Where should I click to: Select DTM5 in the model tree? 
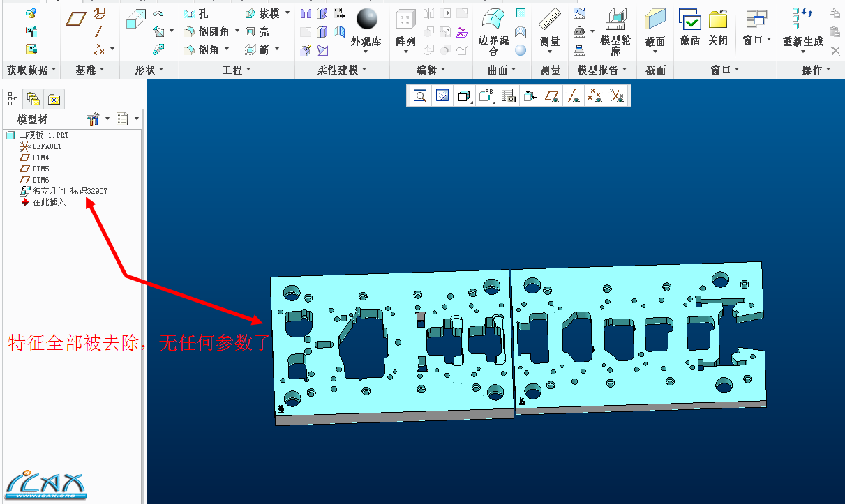click(x=40, y=169)
